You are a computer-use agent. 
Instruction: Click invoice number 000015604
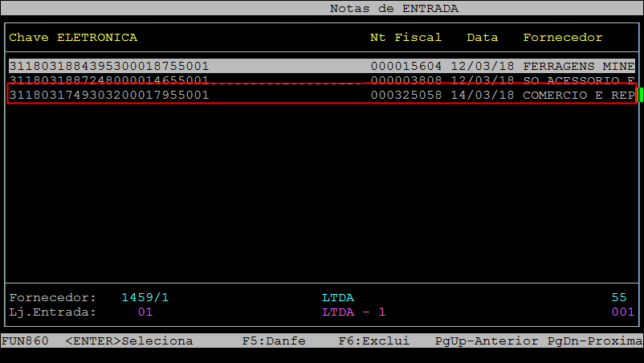pyautogui.click(x=406, y=66)
